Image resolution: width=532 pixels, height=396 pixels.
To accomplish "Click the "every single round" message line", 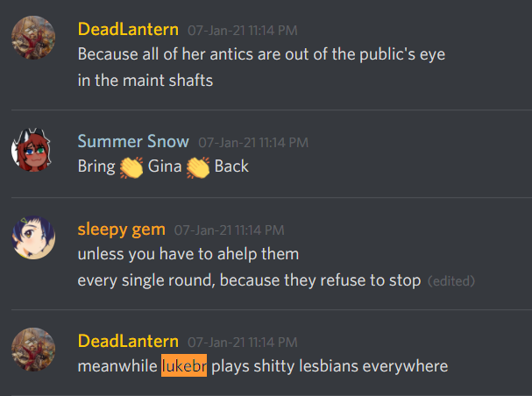I will 249,280.
